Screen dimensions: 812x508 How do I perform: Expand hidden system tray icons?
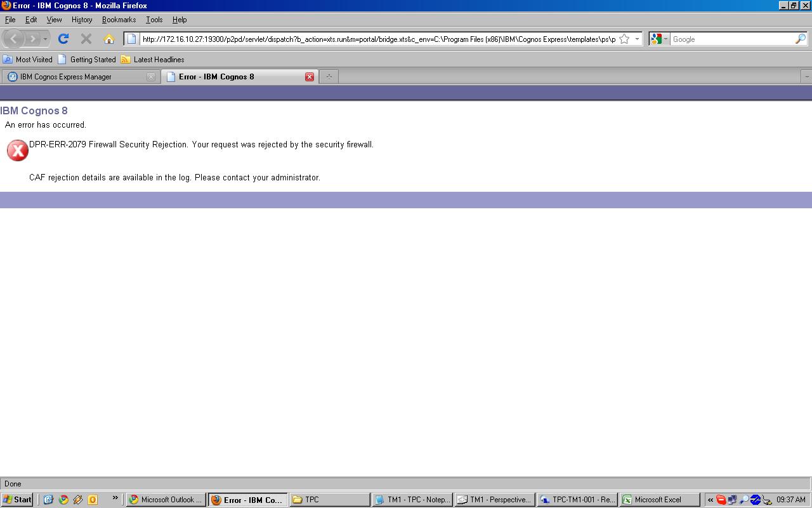coord(710,500)
